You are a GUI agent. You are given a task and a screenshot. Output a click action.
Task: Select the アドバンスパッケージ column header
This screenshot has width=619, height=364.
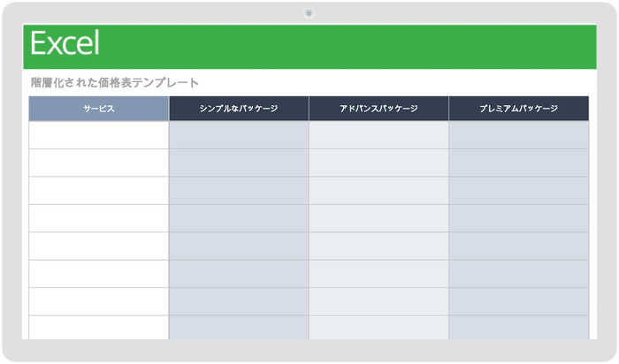[x=378, y=109]
